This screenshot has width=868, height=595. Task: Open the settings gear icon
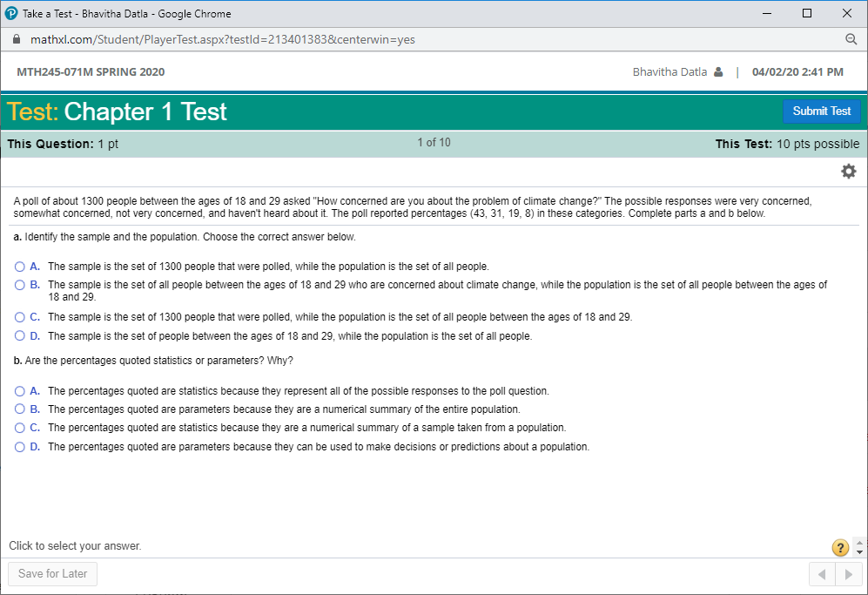(x=848, y=171)
